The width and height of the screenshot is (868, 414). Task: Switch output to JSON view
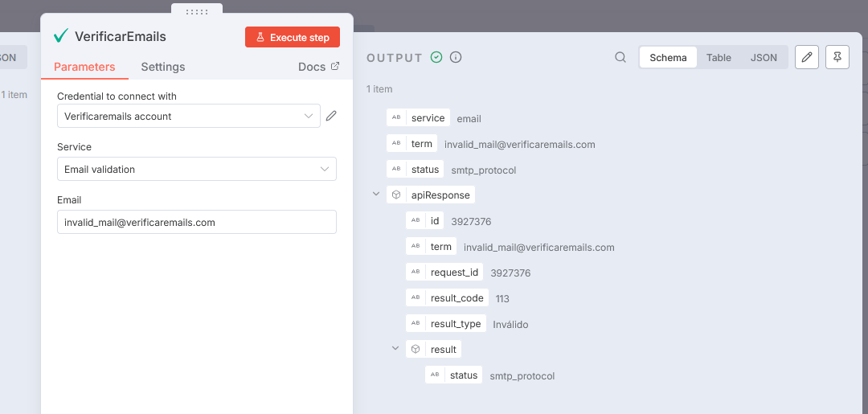[764, 58]
